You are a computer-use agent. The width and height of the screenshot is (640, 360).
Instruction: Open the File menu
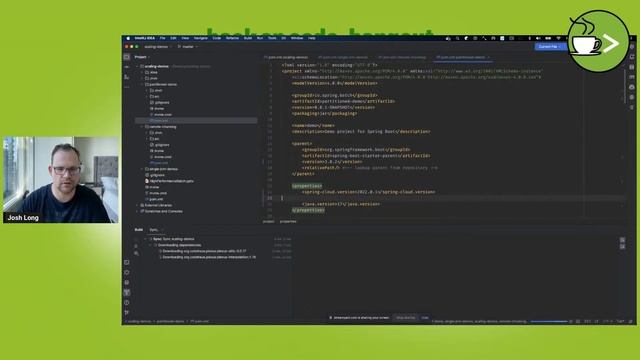162,38
